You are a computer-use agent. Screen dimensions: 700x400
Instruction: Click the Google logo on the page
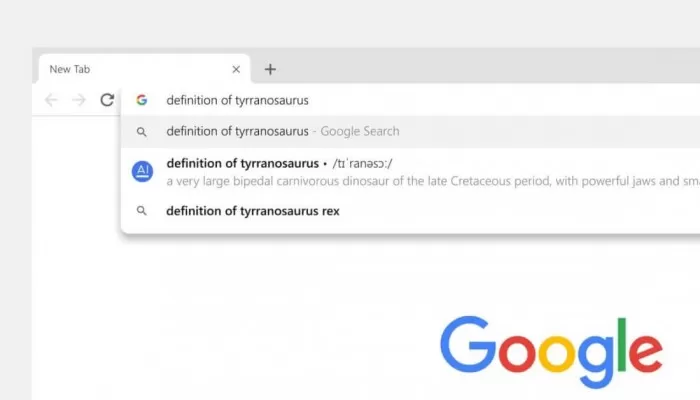click(551, 352)
